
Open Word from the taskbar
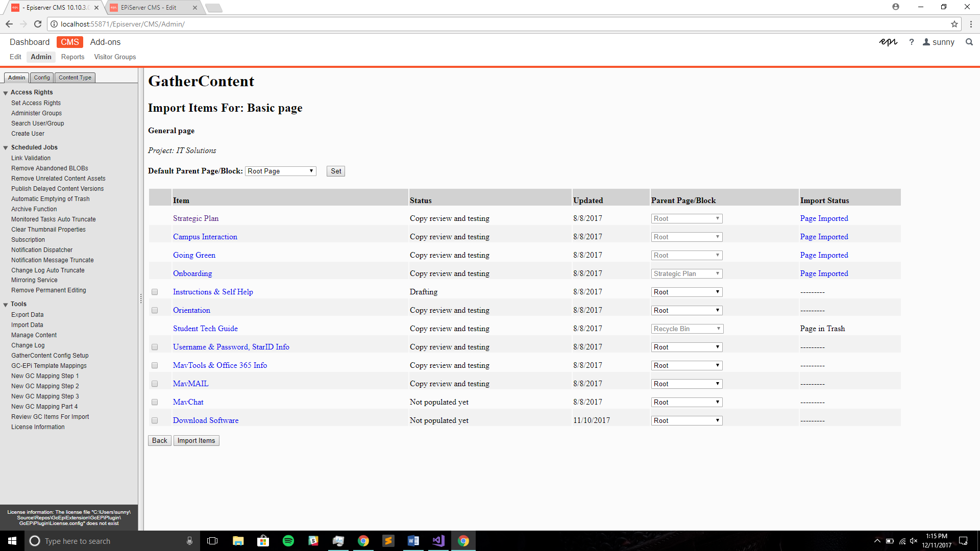pyautogui.click(x=413, y=541)
